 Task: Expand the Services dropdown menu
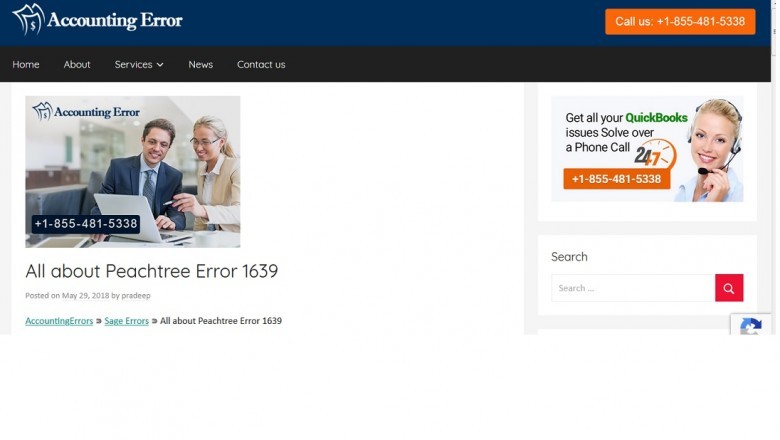(139, 65)
